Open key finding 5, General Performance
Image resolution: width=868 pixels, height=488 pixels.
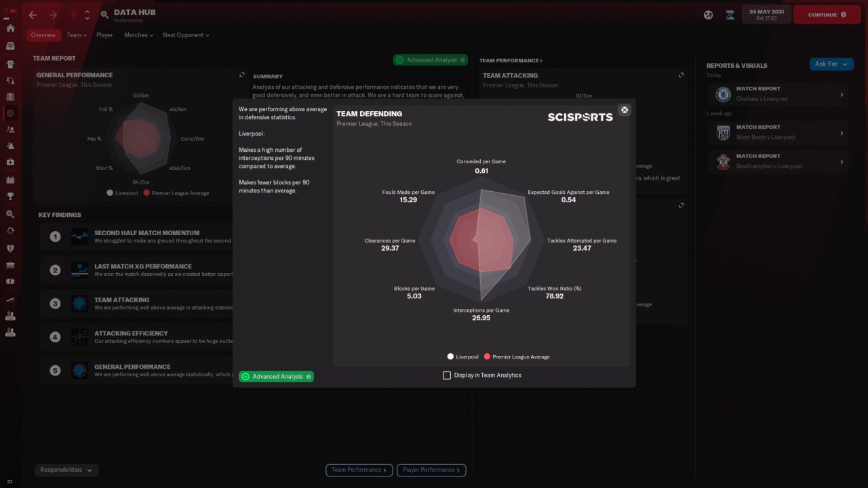(x=136, y=371)
